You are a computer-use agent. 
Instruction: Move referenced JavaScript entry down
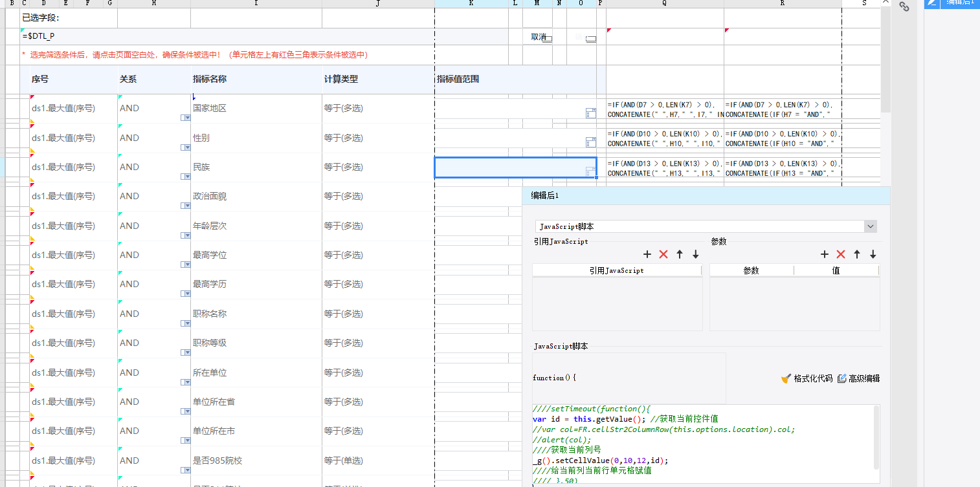coord(696,255)
